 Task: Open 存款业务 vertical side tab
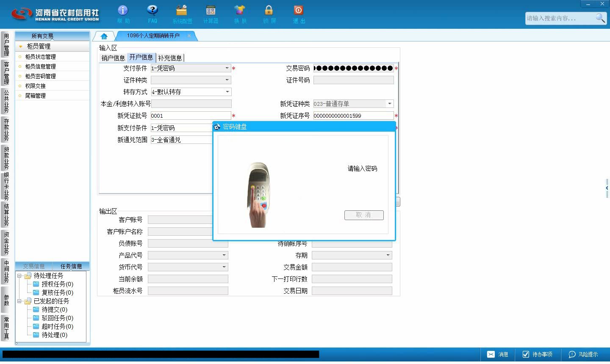pos(6,129)
